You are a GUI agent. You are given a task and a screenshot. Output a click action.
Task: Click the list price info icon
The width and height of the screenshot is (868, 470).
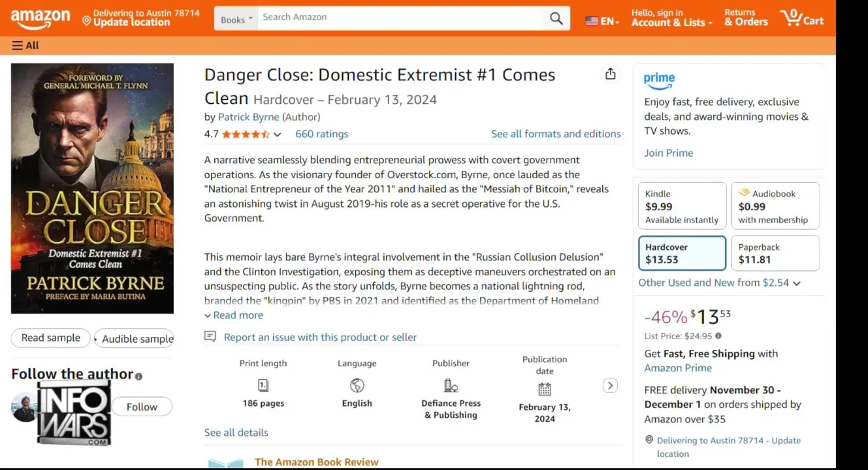coord(718,336)
